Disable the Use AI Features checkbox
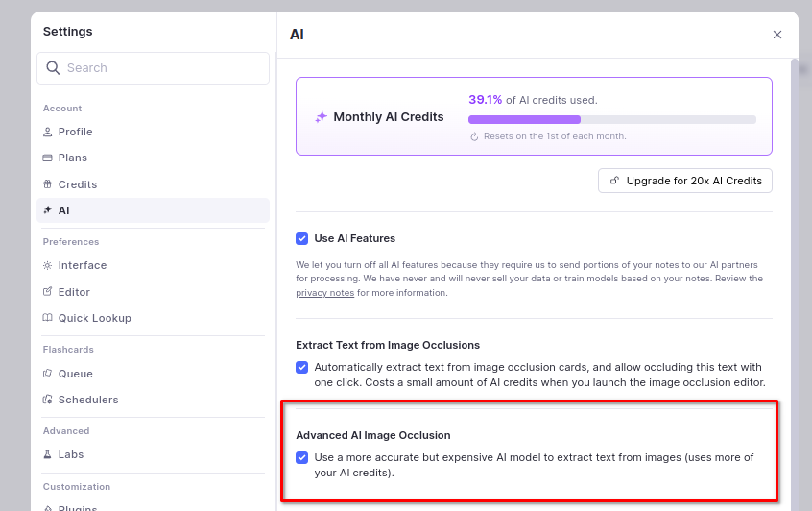The height and width of the screenshot is (511, 812). tap(302, 238)
